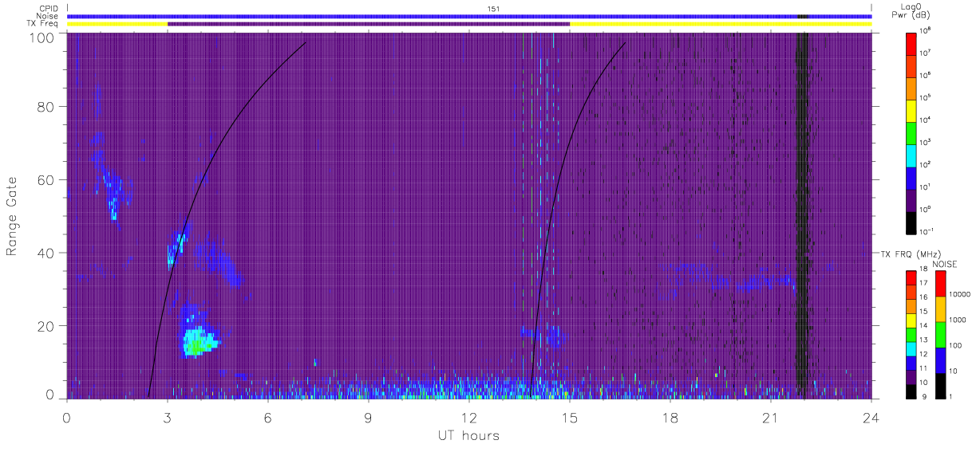Select the Range Gate axis title
The image size is (980, 452).
[x=13, y=216]
